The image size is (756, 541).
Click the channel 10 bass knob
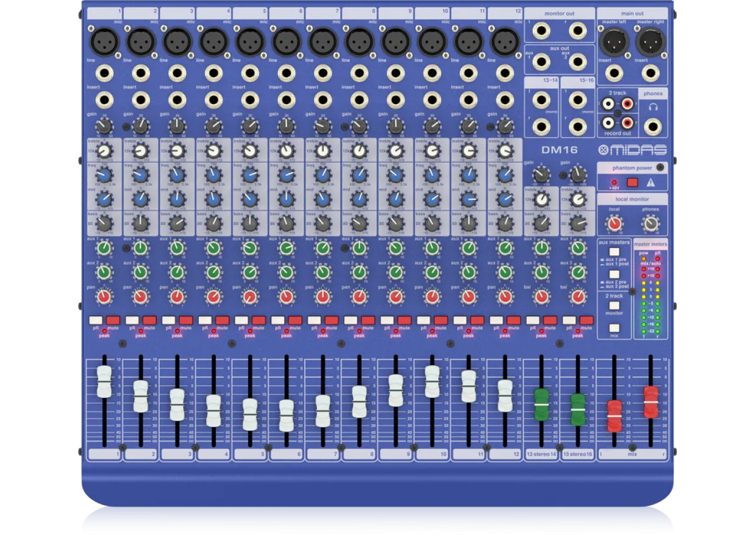point(432,224)
